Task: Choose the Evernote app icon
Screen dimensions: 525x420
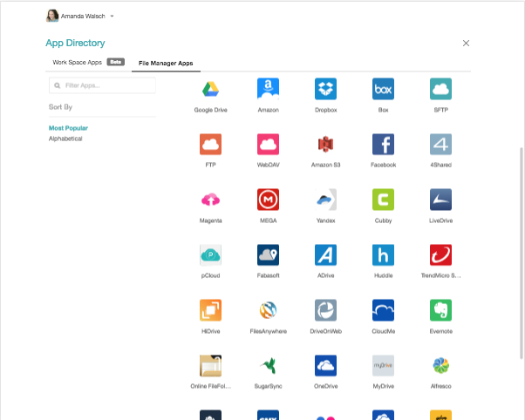Action: point(441,310)
